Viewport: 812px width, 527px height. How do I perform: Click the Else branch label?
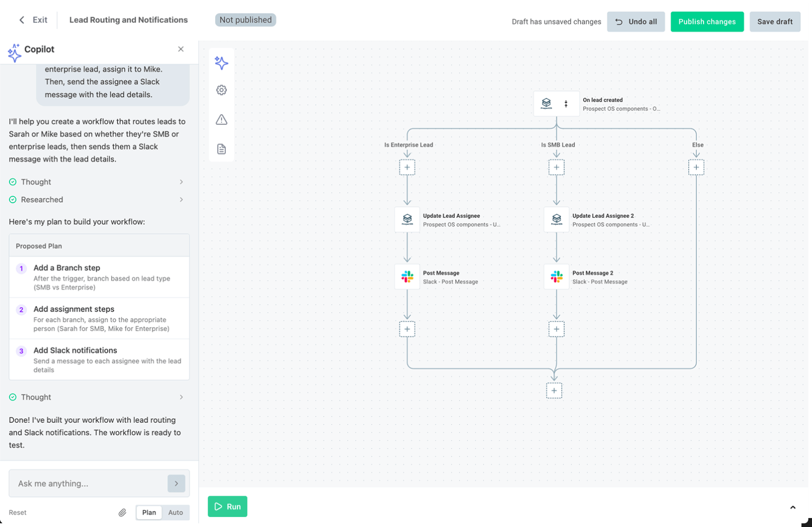698,145
